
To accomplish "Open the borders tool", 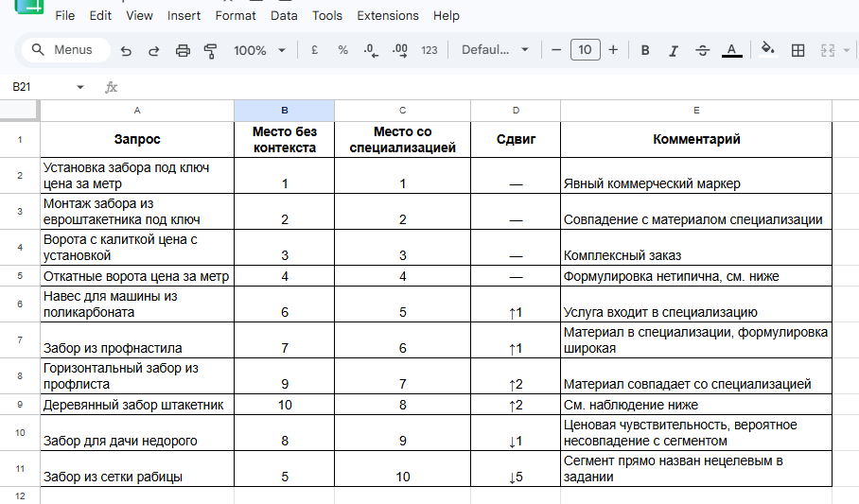I will 798,50.
